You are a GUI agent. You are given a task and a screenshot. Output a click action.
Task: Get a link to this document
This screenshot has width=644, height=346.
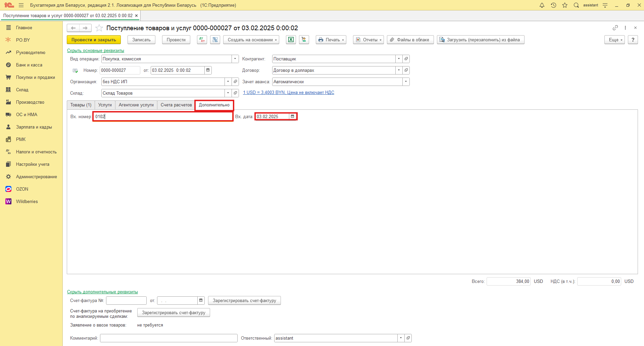615,28
